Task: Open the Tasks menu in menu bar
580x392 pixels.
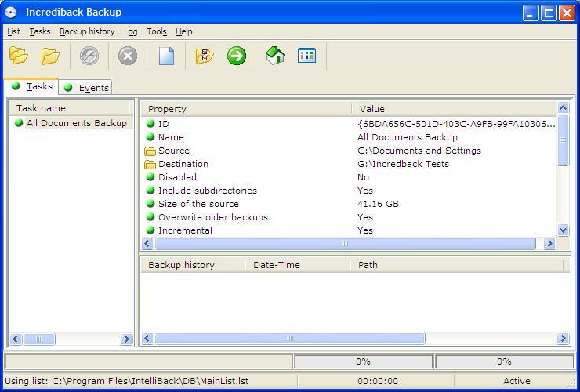Action: [40, 32]
